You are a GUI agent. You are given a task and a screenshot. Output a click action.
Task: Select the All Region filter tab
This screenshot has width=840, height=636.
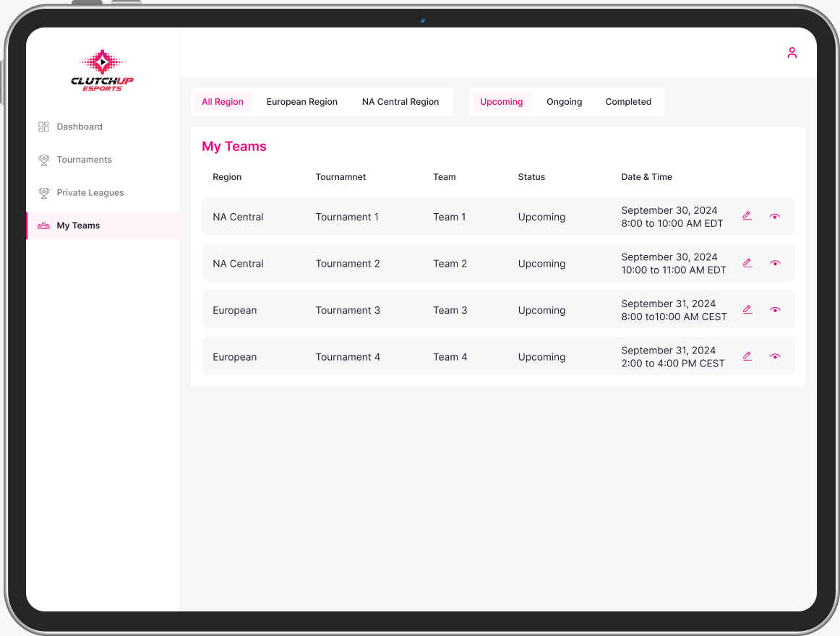click(x=223, y=102)
